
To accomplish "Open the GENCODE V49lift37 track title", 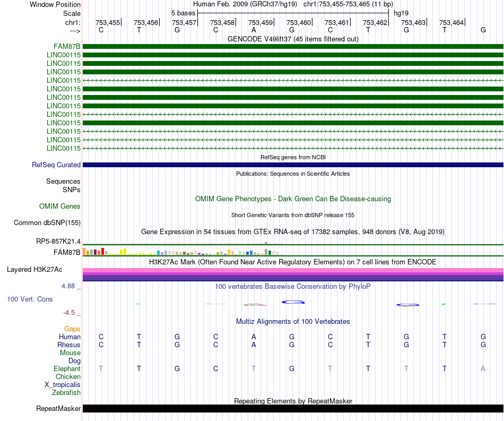I will click(x=293, y=39).
